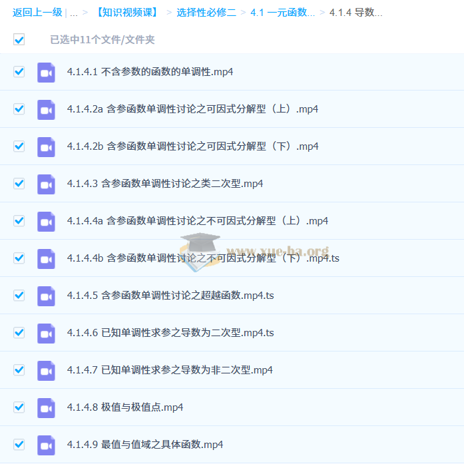Screen dimensions: 464x476
Task: Click video icon for 4.1.4.4b file
Action: coord(46,258)
